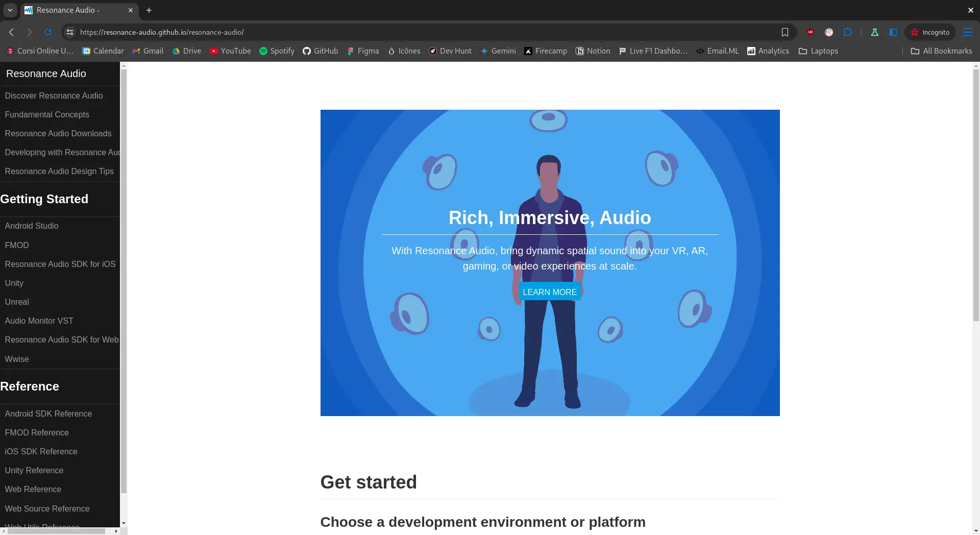The height and width of the screenshot is (535, 980).
Task: Open the Gemini bookmark
Action: point(498,51)
